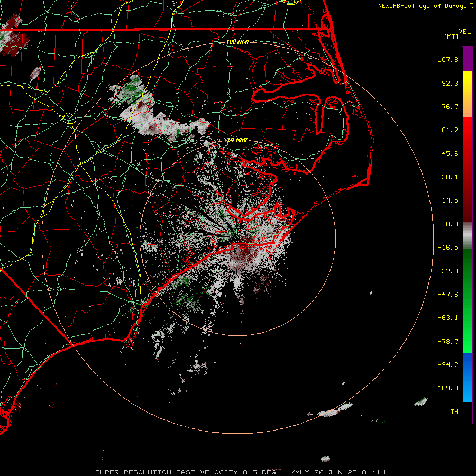This screenshot has height=476, width=476.
Task: Select the -63.1 velocity scale value
Action: pos(448,318)
